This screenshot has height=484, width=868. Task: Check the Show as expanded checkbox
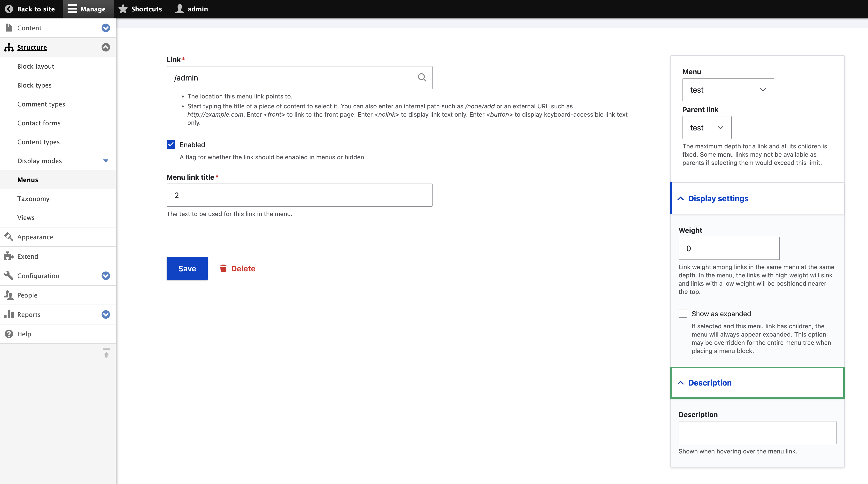click(683, 313)
